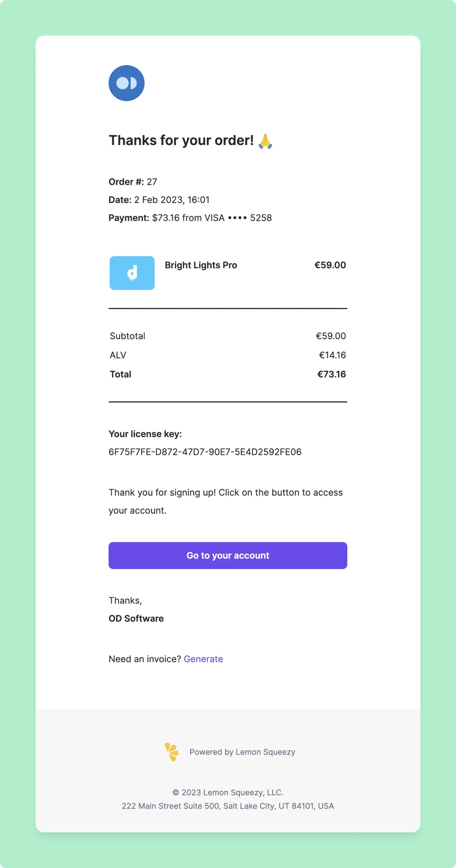The width and height of the screenshot is (456, 868).
Task: Select the OD Software signature
Action: (136, 618)
